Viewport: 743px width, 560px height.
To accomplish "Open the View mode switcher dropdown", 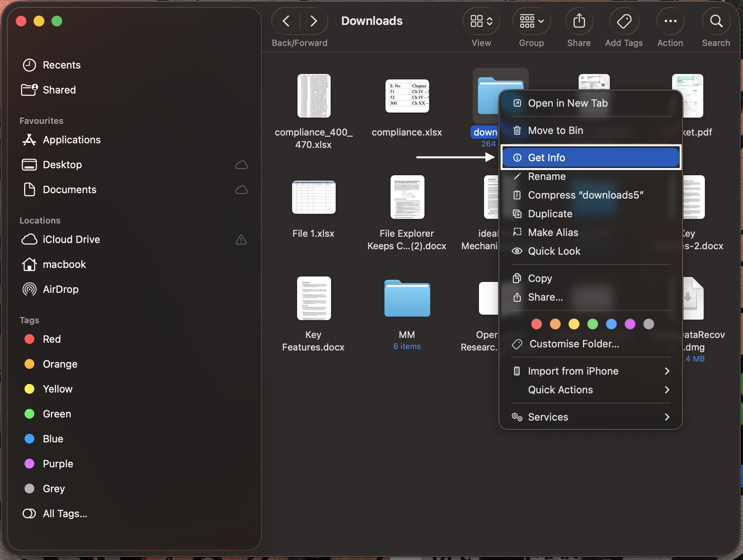I will [x=481, y=21].
